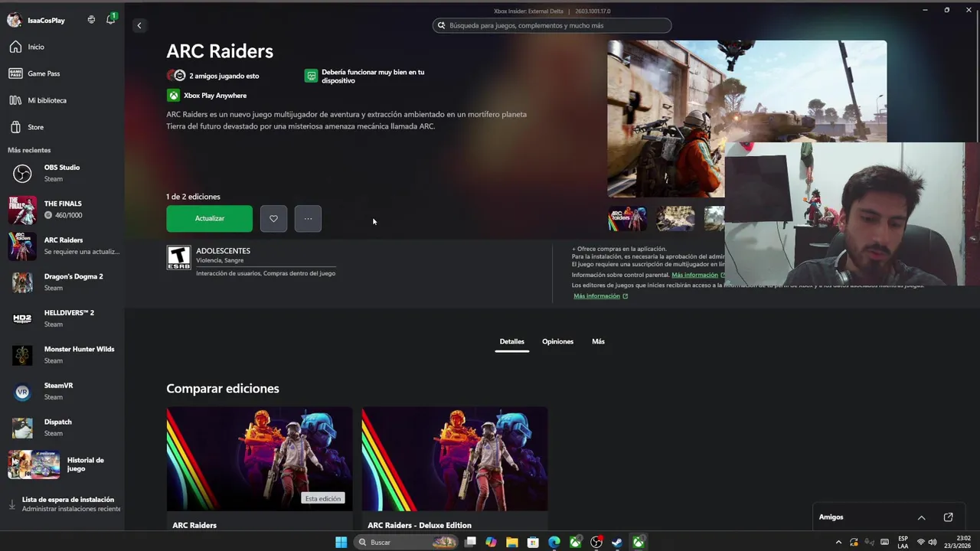Open HELLDIVERS 2 recent entry
Screen dimensions: 980x551
point(63,318)
